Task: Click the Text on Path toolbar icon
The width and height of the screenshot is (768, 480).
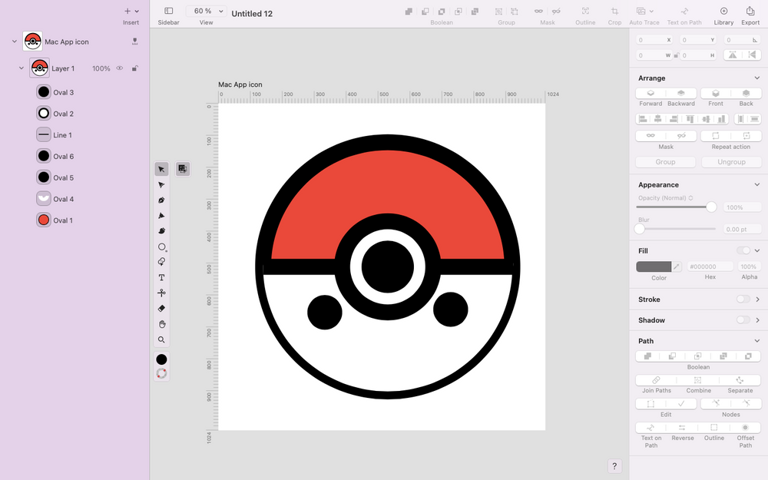Action: 684,11
